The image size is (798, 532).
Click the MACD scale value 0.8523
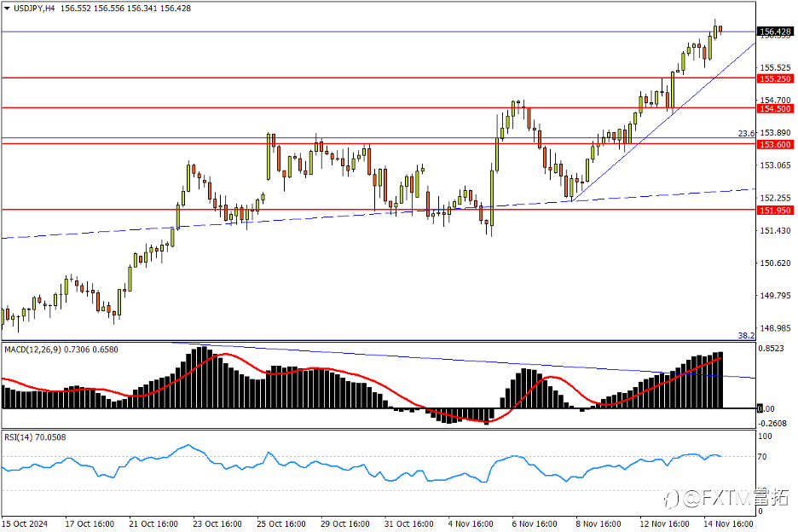tap(771, 349)
